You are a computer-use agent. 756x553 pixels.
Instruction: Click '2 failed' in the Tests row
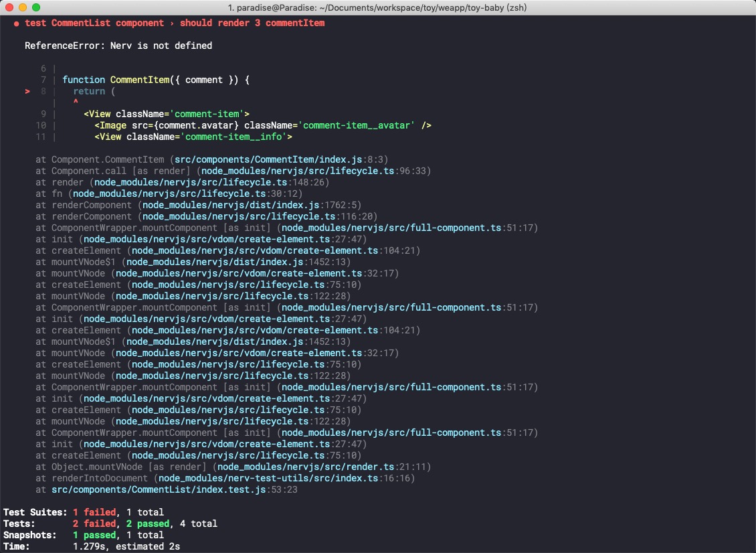click(x=94, y=524)
